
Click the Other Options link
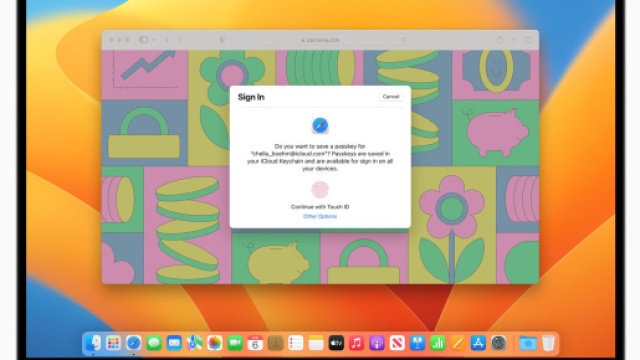(x=320, y=216)
